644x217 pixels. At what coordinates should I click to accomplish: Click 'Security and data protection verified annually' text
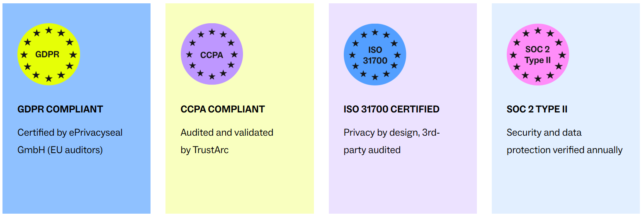coord(564,141)
